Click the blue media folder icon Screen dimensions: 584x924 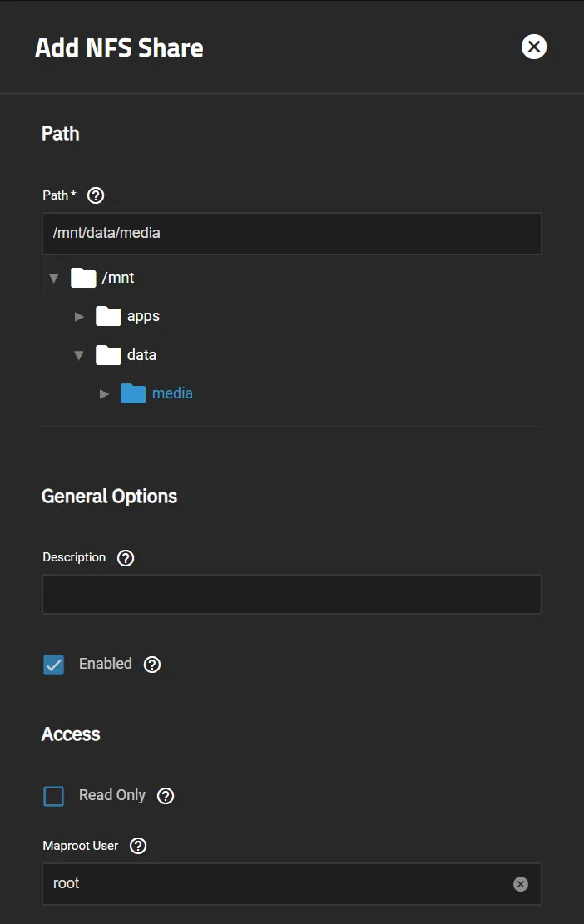coord(133,393)
